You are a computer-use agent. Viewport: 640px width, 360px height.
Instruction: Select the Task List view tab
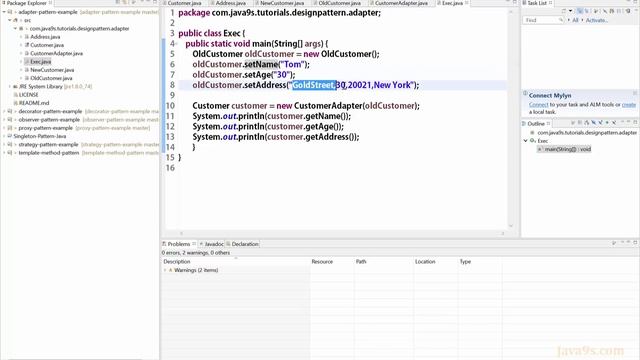(x=537, y=3)
